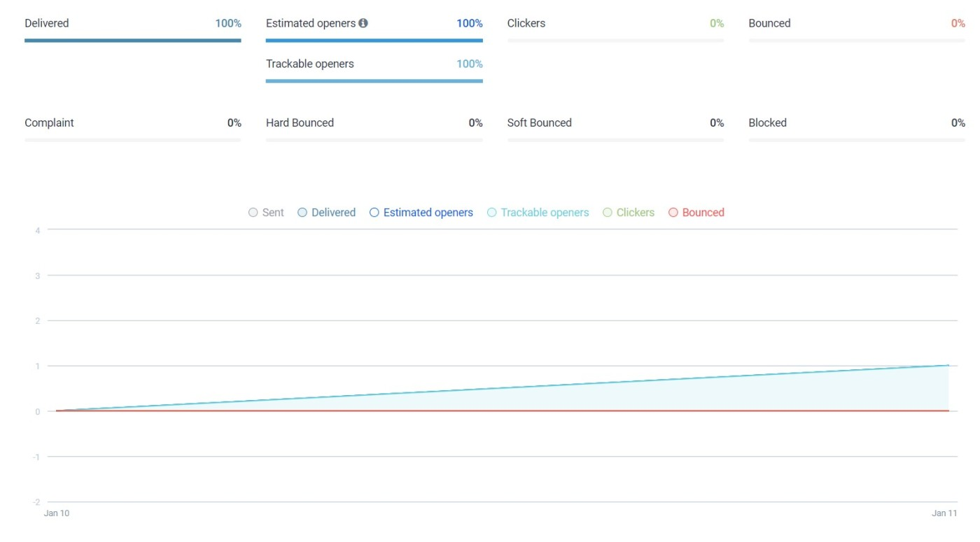Viewport: 980px width, 542px height.
Task: Show the Clickers series in chart
Action: tap(628, 213)
